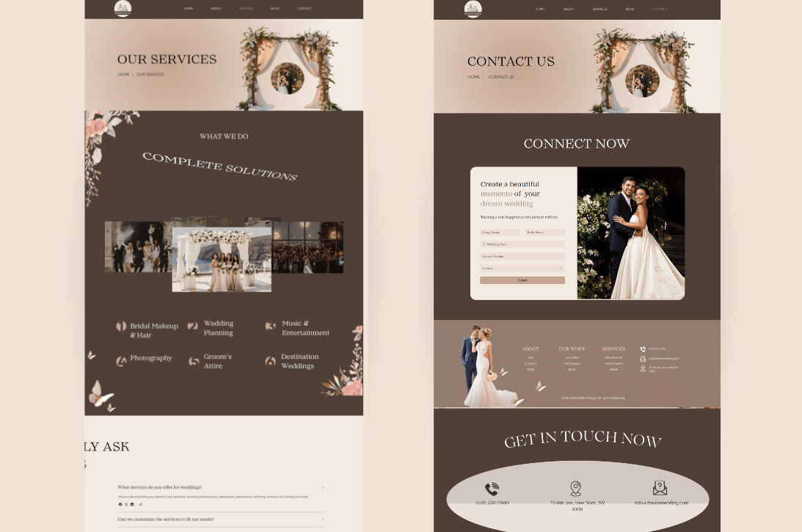
Task: Click the envelope email icon
Action: tap(660, 488)
